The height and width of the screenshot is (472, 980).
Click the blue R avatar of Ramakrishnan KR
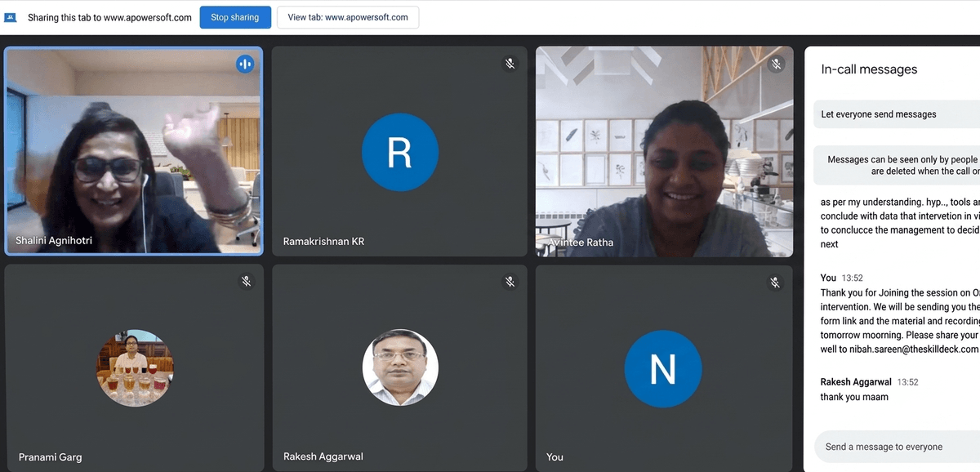point(399,152)
